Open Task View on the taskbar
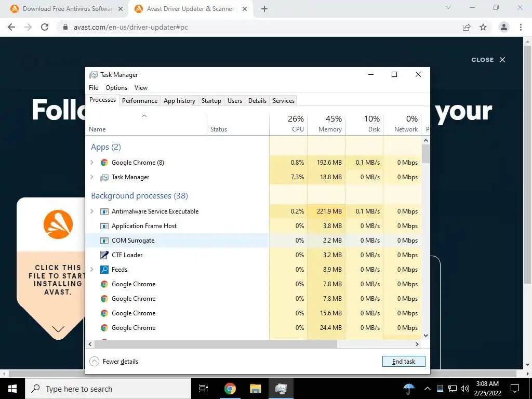 (204, 389)
